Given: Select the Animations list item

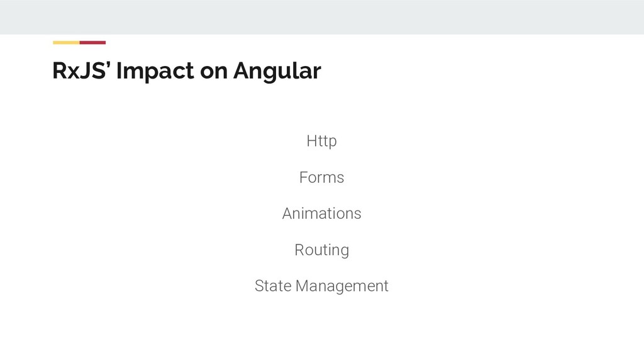Looking at the screenshot, I should tap(321, 214).
